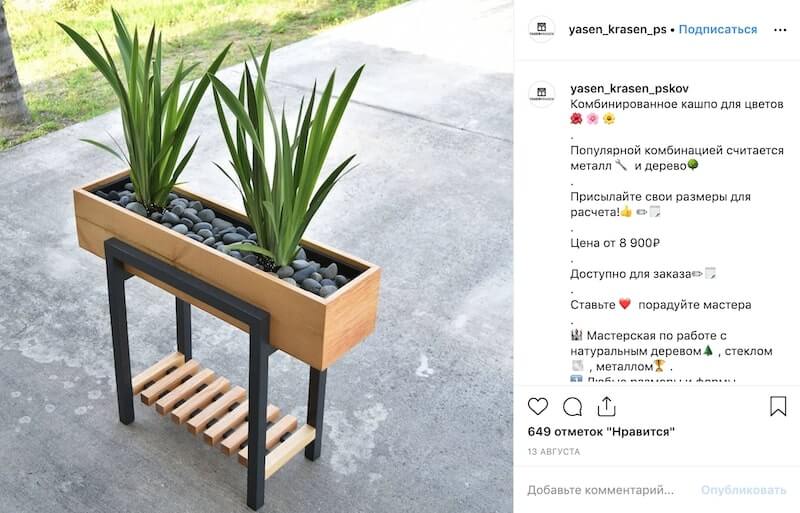Open post date 13 августа
This screenshot has height=513, width=800.
click(x=554, y=452)
